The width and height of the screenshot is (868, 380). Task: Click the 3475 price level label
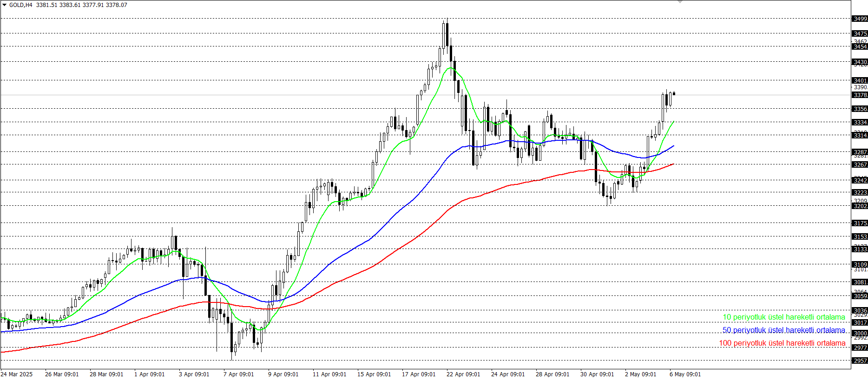tap(860, 34)
